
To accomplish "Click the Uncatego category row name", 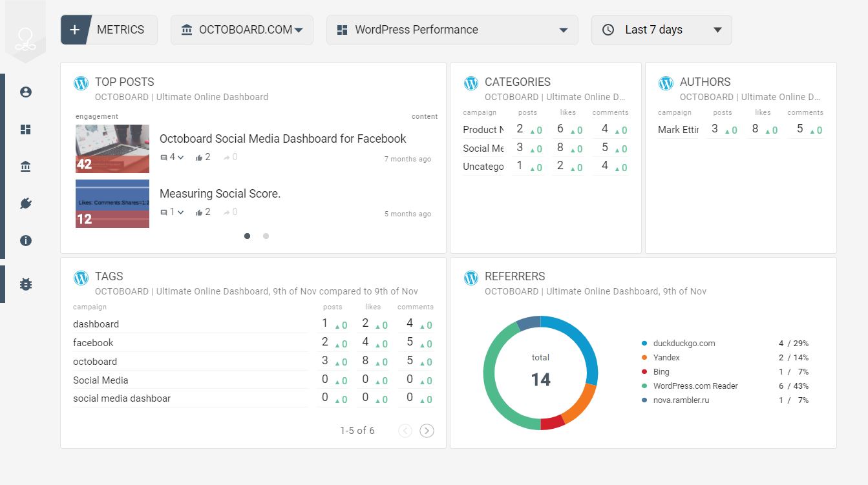I will click(x=483, y=167).
